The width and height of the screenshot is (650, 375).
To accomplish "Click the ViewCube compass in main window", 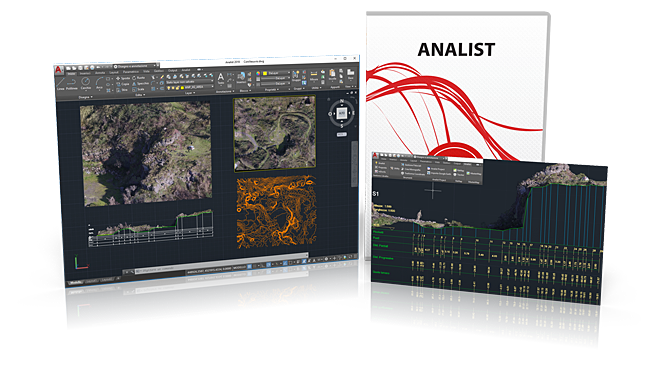I will 342,113.
